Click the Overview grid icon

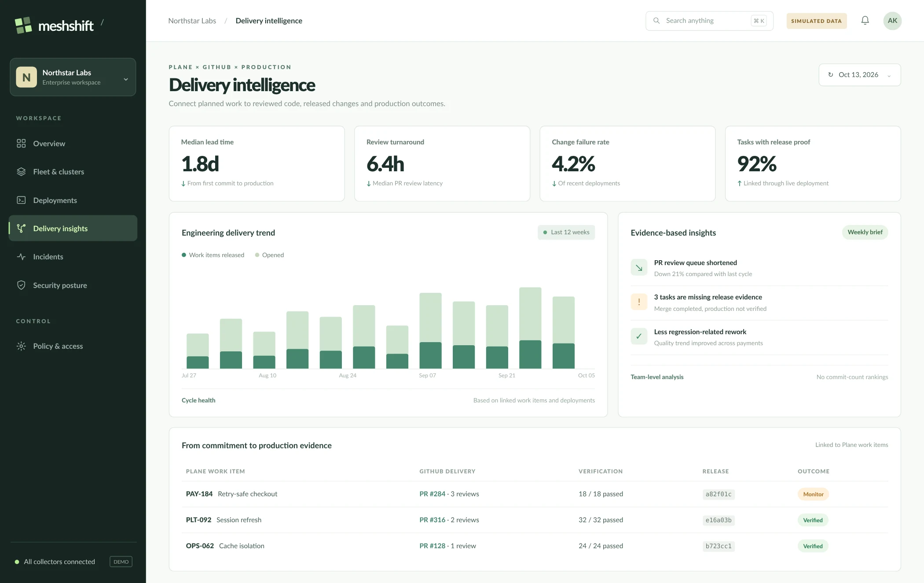click(x=21, y=144)
